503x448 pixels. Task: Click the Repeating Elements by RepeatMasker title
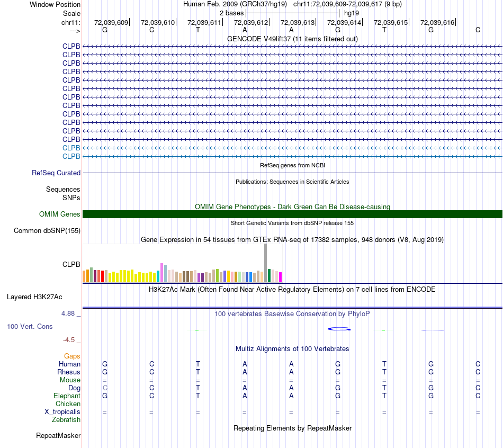coord(293,428)
